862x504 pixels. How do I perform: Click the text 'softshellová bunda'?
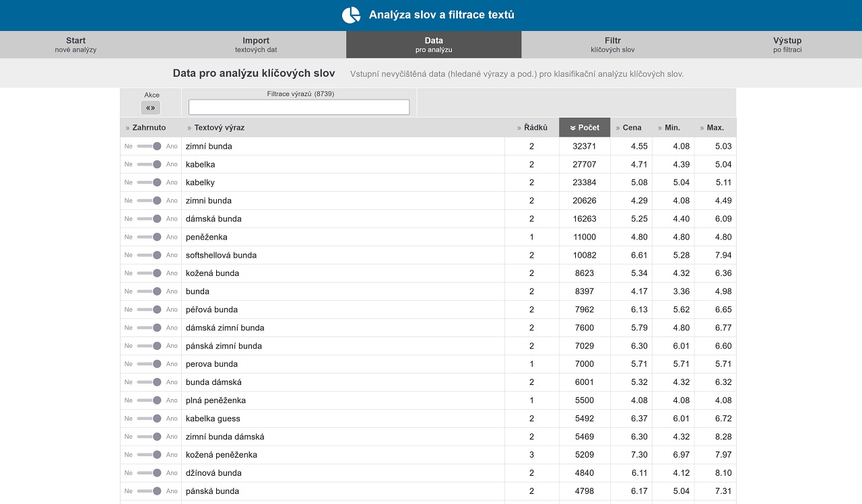point(221,255)
